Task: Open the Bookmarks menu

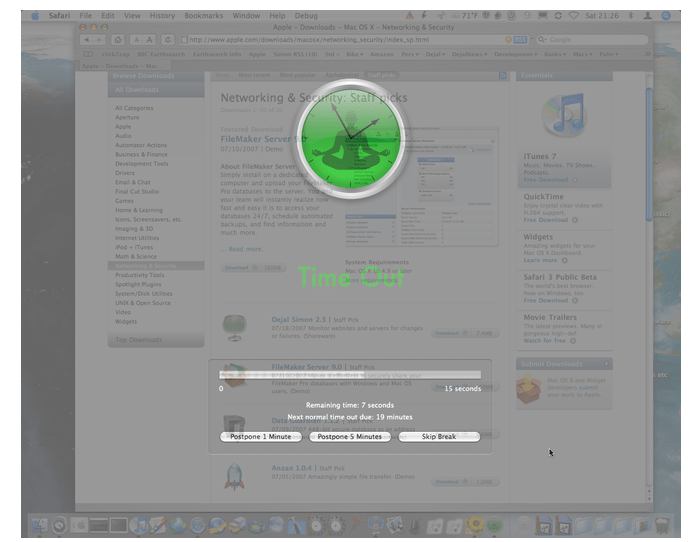Action: [x=203, y=16]
